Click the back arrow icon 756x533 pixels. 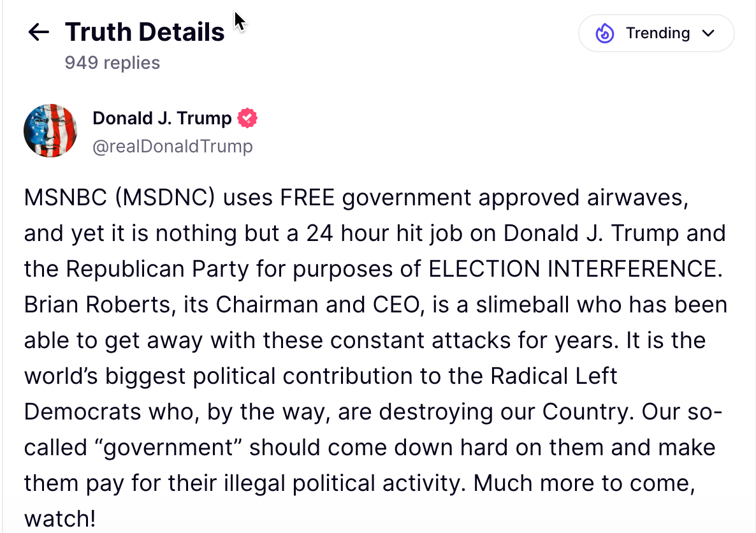click(x=39, y=33)
